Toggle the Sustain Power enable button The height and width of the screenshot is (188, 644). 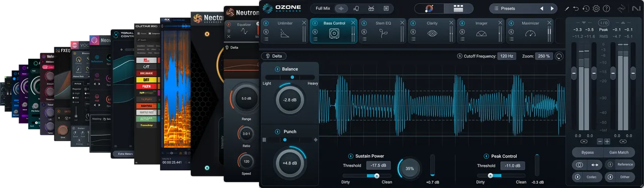tap(351, 156)
